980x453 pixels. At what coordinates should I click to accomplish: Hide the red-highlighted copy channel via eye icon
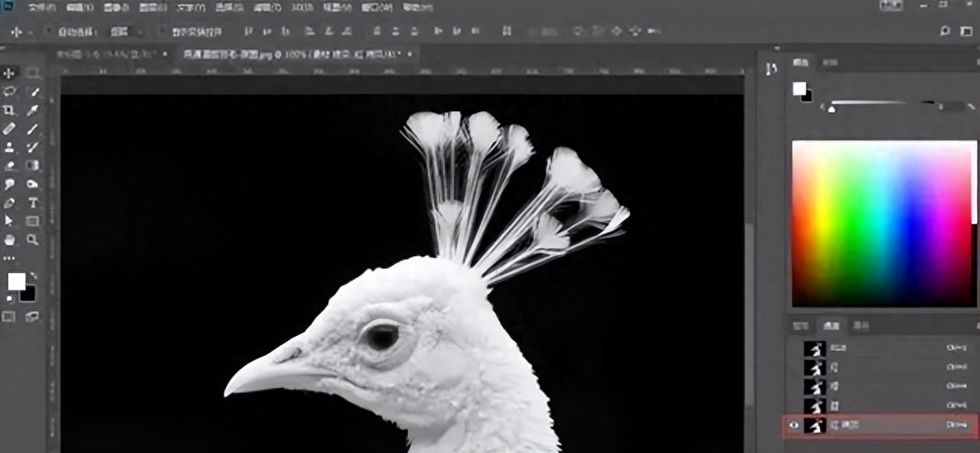(794, 425)
